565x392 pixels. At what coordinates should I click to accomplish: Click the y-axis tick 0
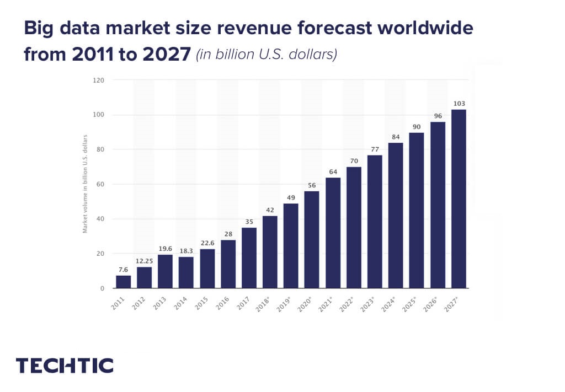tap(102, 288)
